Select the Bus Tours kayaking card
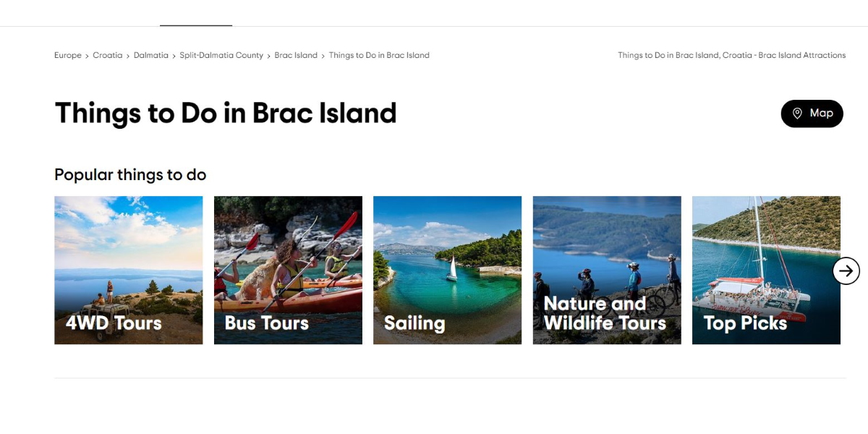868x434 pixels. (x=288, y=270)
